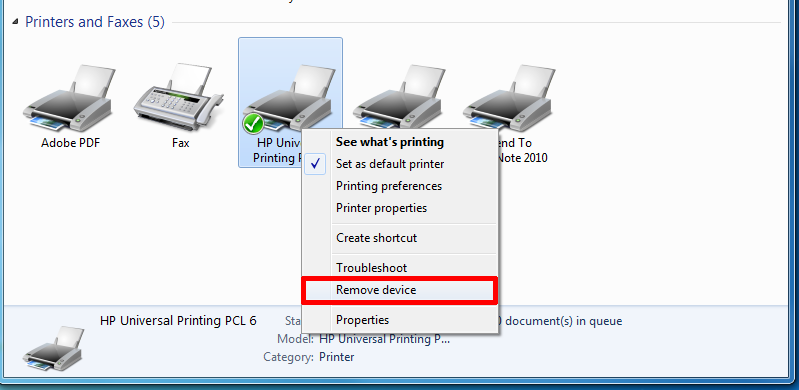Select the Send To OneNote 2010 printer
Viewport: 799px width, 390px height.
[x=510, y=97]
